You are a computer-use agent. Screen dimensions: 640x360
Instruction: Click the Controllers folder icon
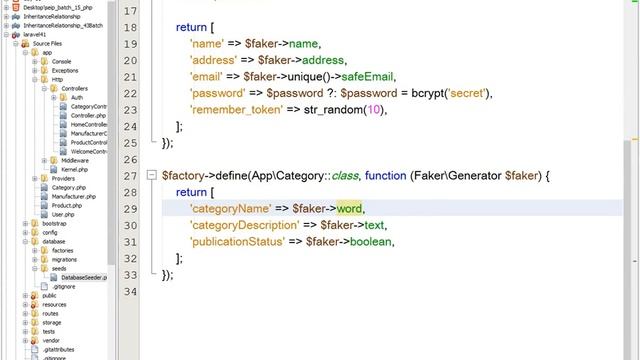click(53, 89)
